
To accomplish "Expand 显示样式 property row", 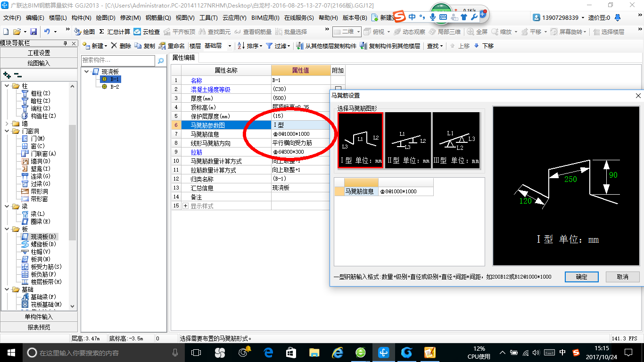I will click(185, 206).
